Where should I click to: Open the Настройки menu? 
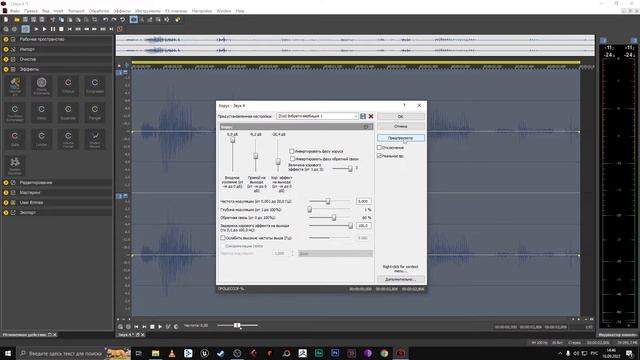click(202, 11)
